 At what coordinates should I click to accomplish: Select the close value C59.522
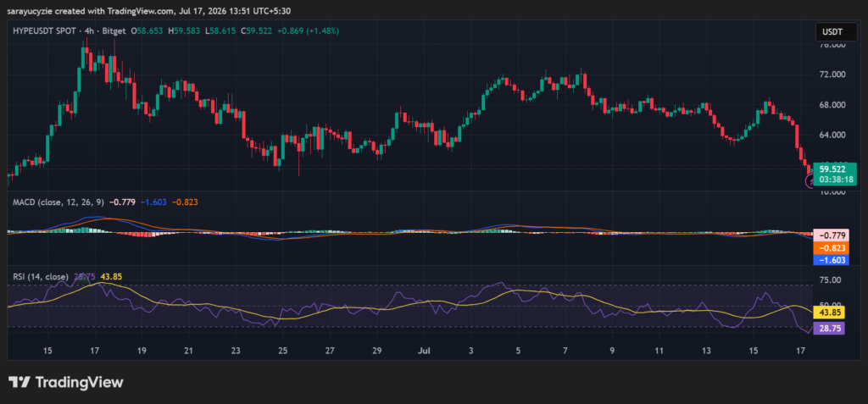[x=257, y=31]
